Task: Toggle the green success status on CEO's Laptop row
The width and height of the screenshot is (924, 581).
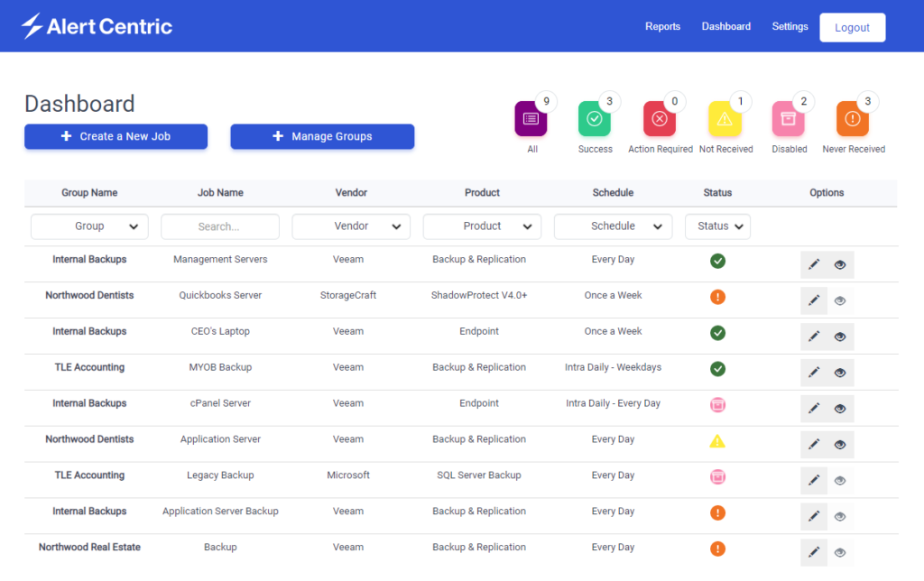Action: [x=717, y=332]
